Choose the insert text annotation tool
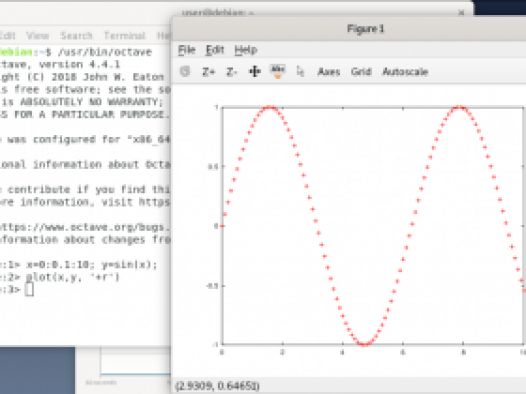This screenshot has width=526, height=394. tap(278, 71)
